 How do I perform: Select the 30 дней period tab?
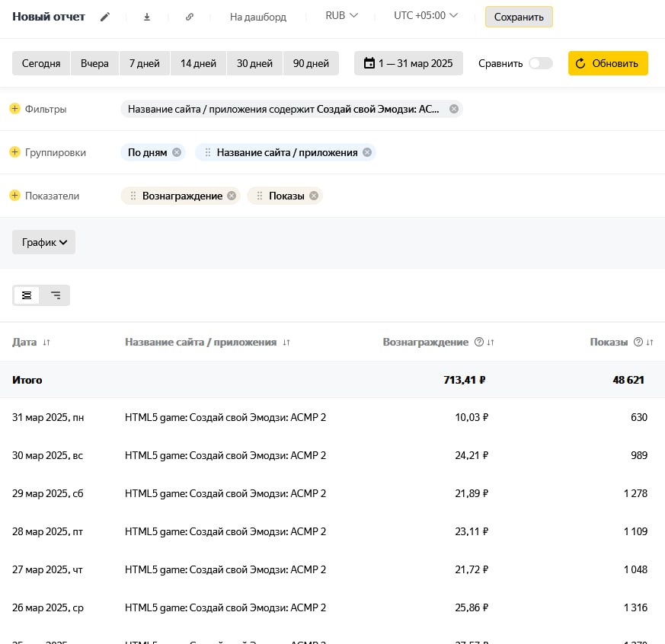[254, 63]
